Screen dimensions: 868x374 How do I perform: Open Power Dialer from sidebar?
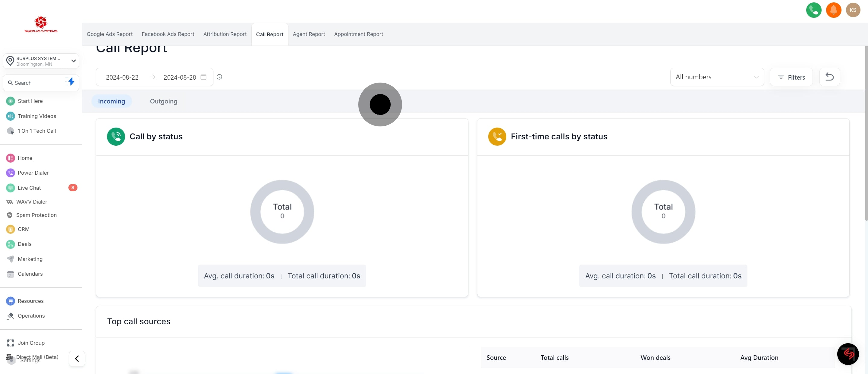click(x=33, y=173)
